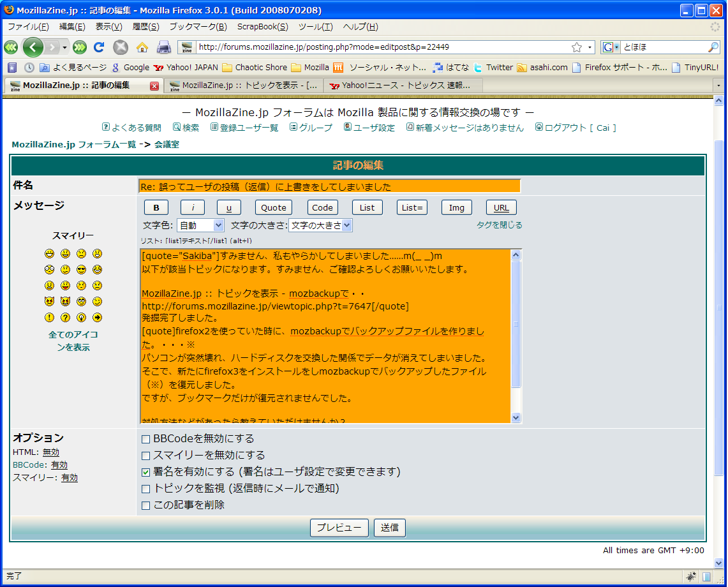
Task: Click the URL BBCode button
Action: point(501,207)
